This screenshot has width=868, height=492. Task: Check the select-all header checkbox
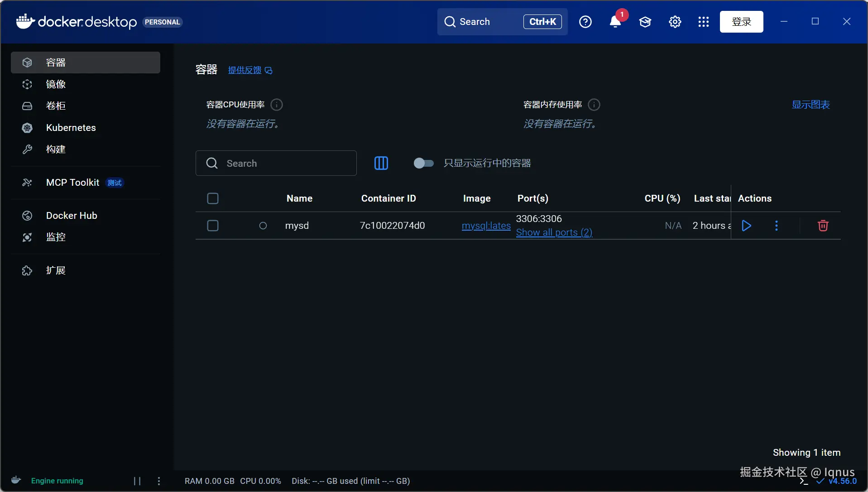(213, 198)
